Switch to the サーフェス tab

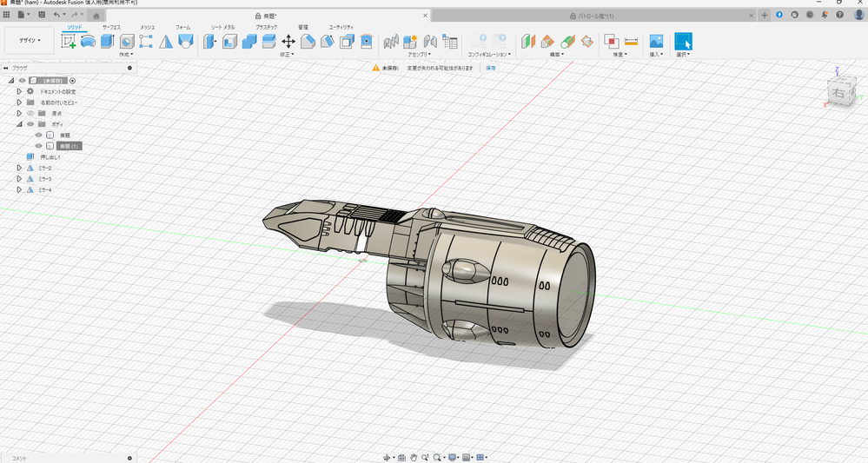click(x=111, y=27)
